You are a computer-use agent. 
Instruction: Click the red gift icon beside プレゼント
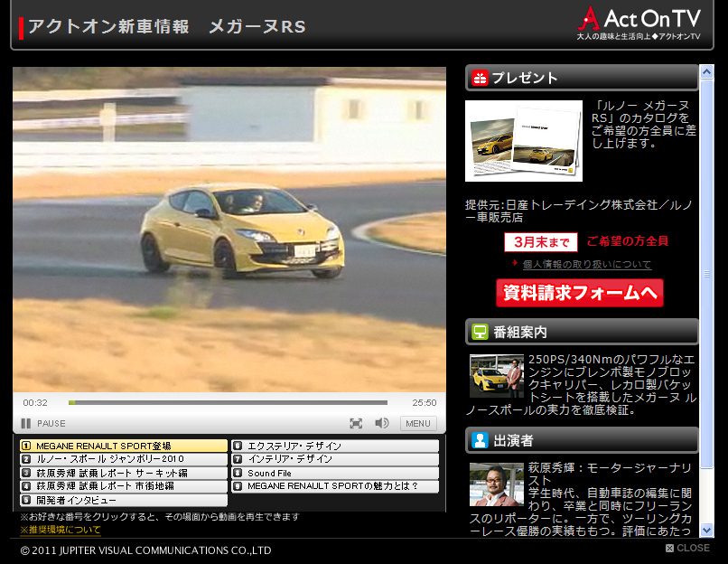[x=480, y=78]
